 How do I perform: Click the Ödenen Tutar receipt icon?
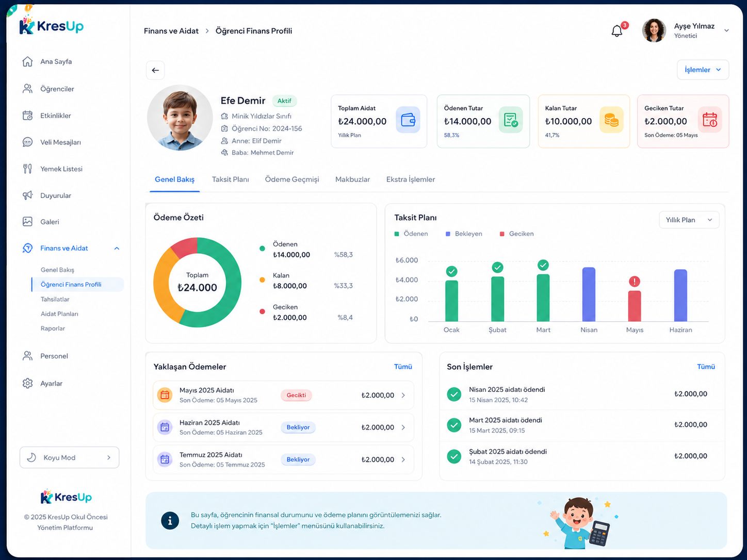pos(511,120)
